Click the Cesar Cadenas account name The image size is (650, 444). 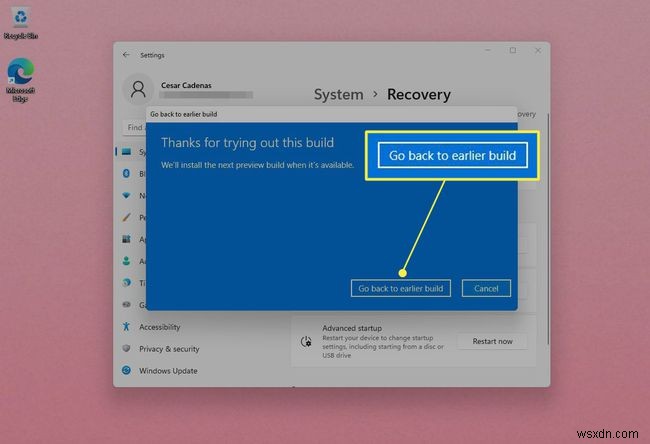(186, 85)
